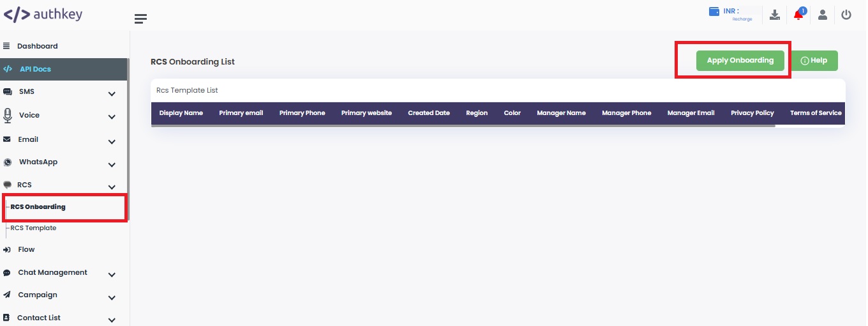Click the Apply Onboarding button
The width and height of the screenshot is (868, 326).
[x=740, y=61]
